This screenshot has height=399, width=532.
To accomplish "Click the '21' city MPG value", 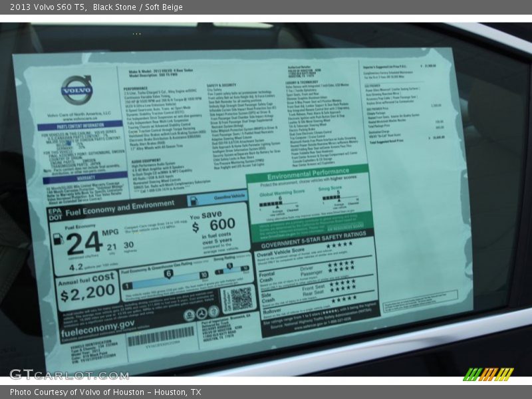I will coord(112,247).
